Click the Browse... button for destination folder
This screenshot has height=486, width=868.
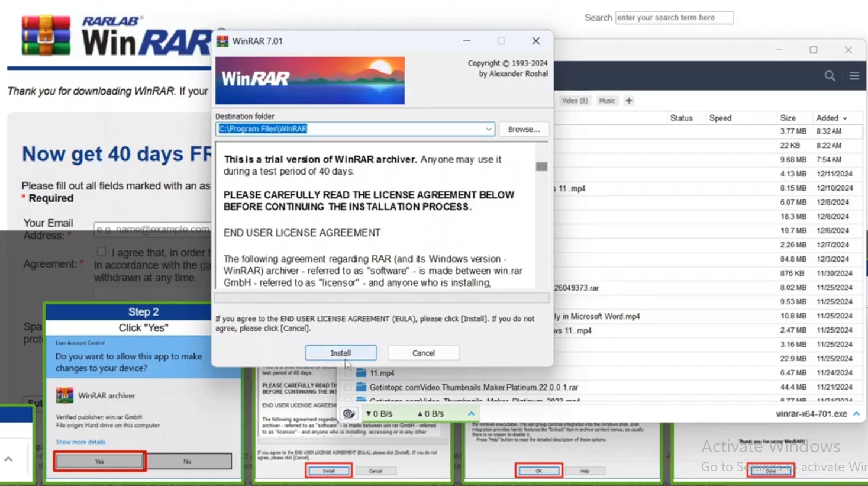click(x=524, y=129)
